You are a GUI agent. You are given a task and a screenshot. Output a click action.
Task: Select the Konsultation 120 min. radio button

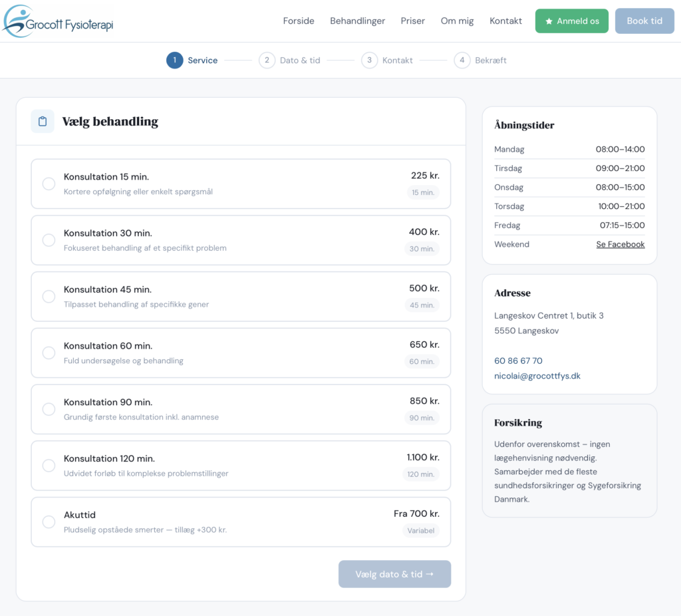[x=49, y=466]
